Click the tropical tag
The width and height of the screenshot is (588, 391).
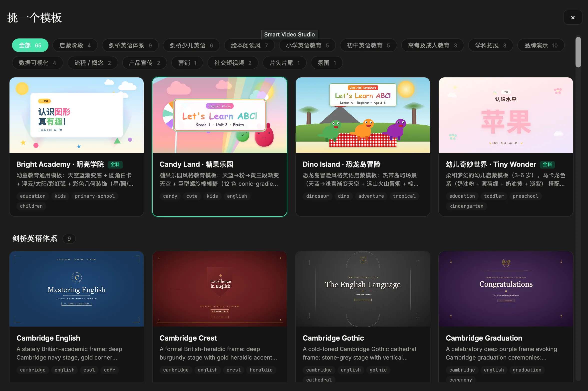(x=404, y=196)
